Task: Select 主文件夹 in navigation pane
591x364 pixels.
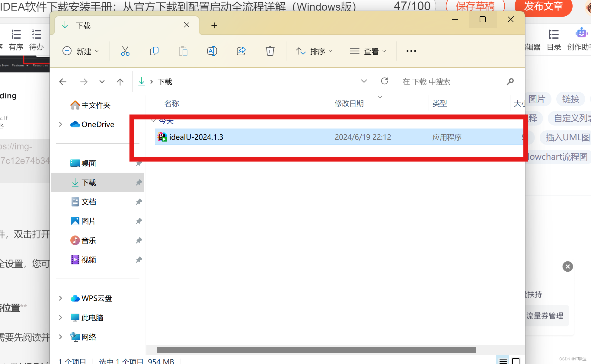Action: tap(91, 105)
